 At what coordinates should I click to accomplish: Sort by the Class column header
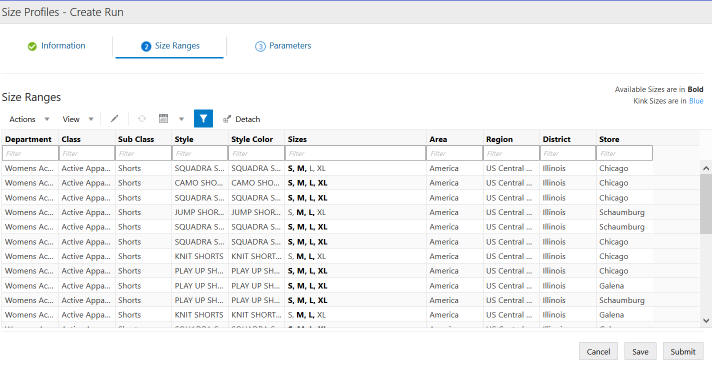click(71, 139)
